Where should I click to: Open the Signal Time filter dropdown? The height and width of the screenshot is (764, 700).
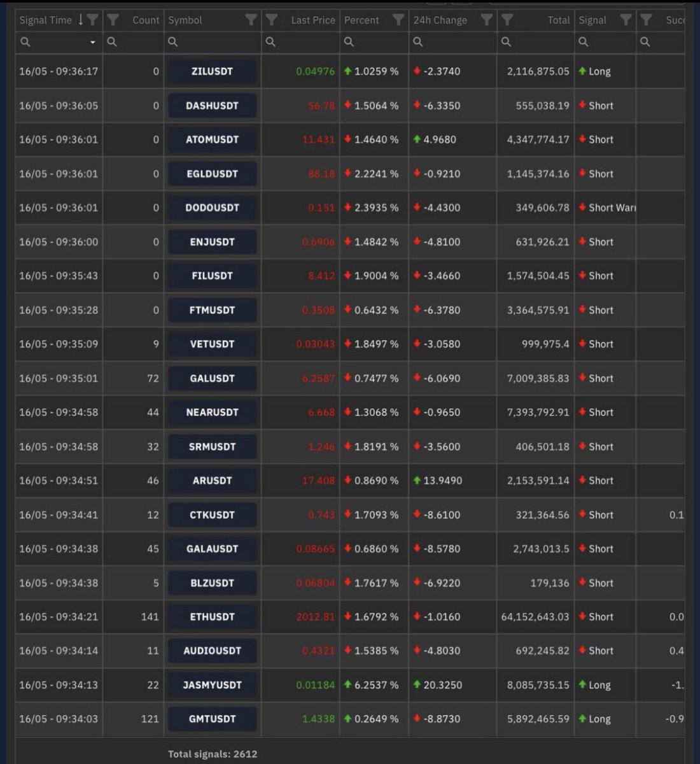[93, 42]
